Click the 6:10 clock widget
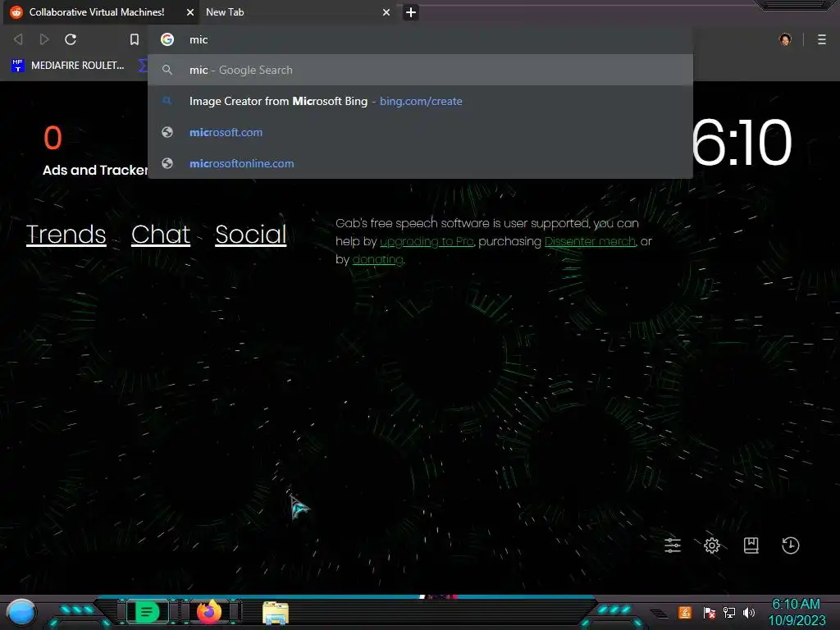 742,143
